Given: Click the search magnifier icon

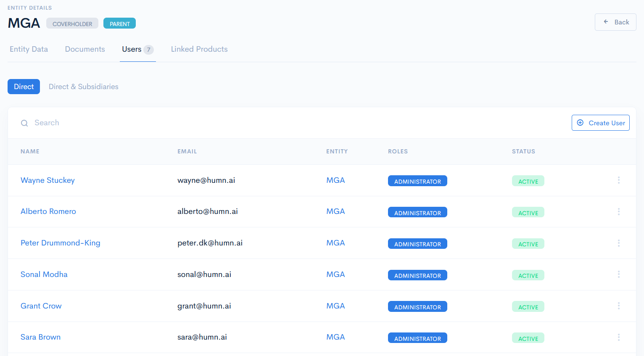Looking at the screenshot, I should tap(24, 123).
